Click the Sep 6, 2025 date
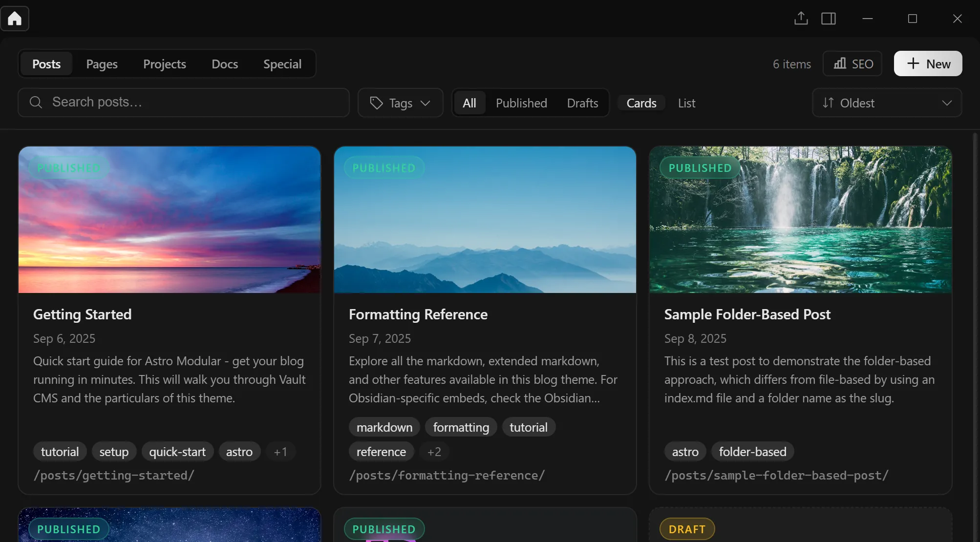This screenshot has width=980, height=542. point(64,338)
